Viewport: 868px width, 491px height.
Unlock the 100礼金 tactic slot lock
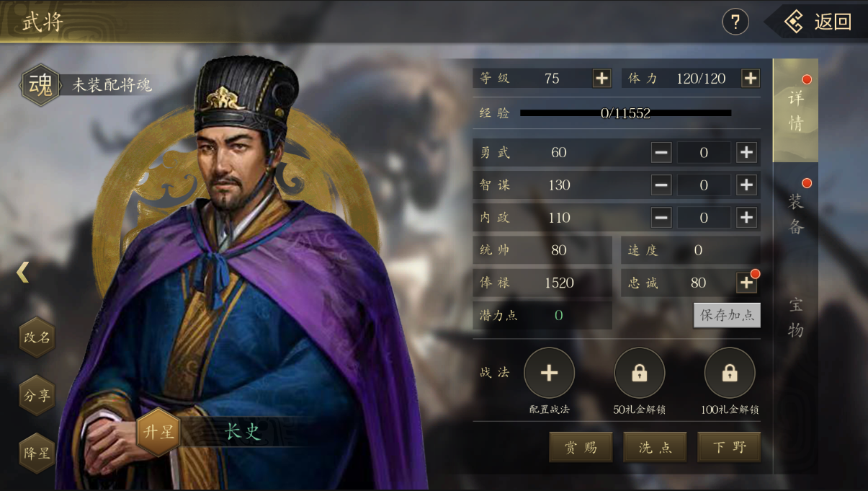click(x=730, y=373)
